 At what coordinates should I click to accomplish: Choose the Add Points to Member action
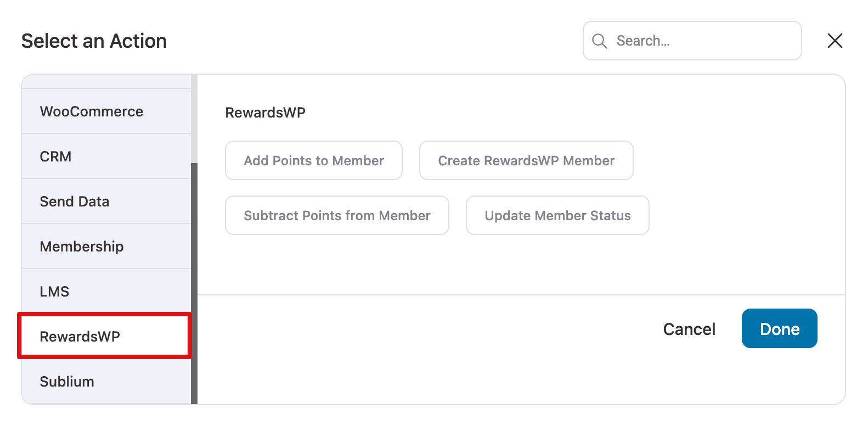[314, 160]
